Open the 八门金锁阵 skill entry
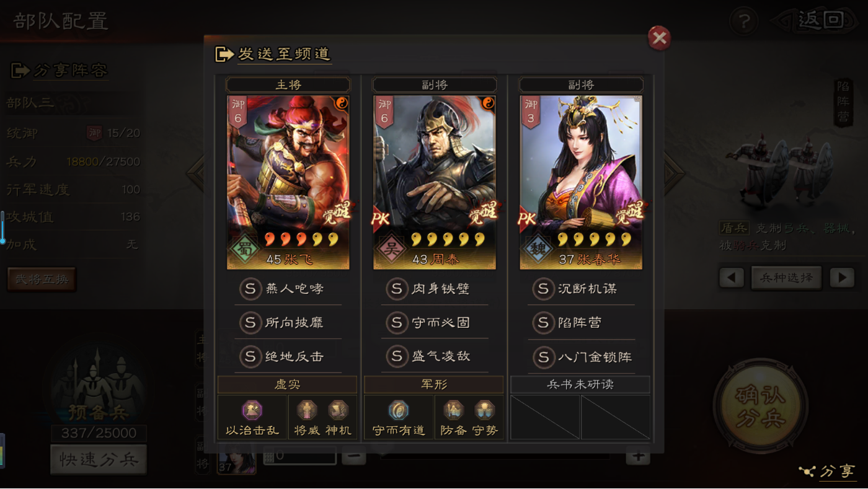The image size is (868, 489). click(x=581, y=357)
